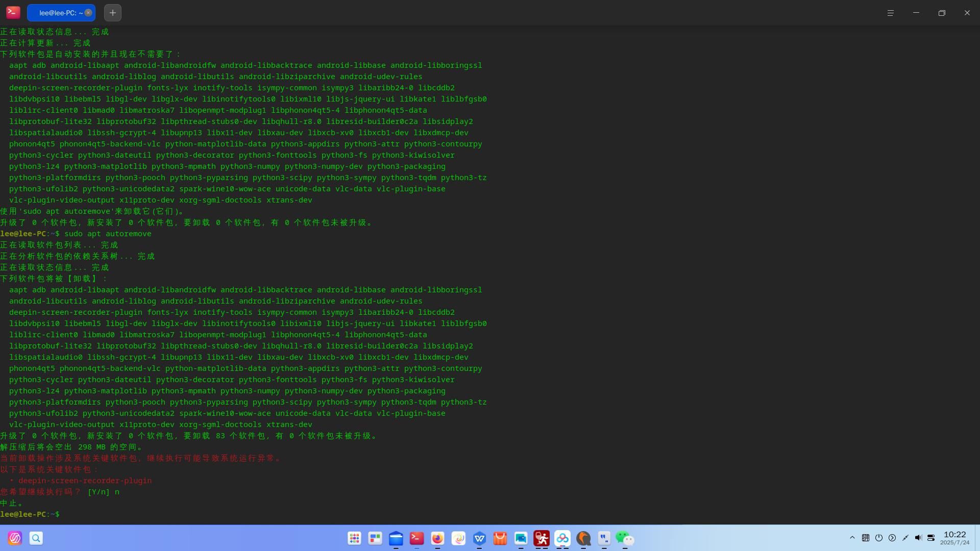Open Baidu Netdisk cloud dock icon
The width and height of the screenshot is (980, 551).
562,538
